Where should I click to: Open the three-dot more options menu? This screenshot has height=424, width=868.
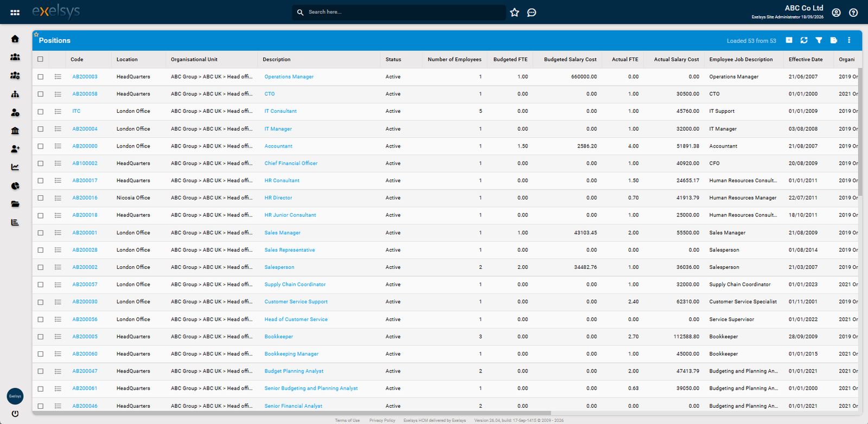[849, 40]
